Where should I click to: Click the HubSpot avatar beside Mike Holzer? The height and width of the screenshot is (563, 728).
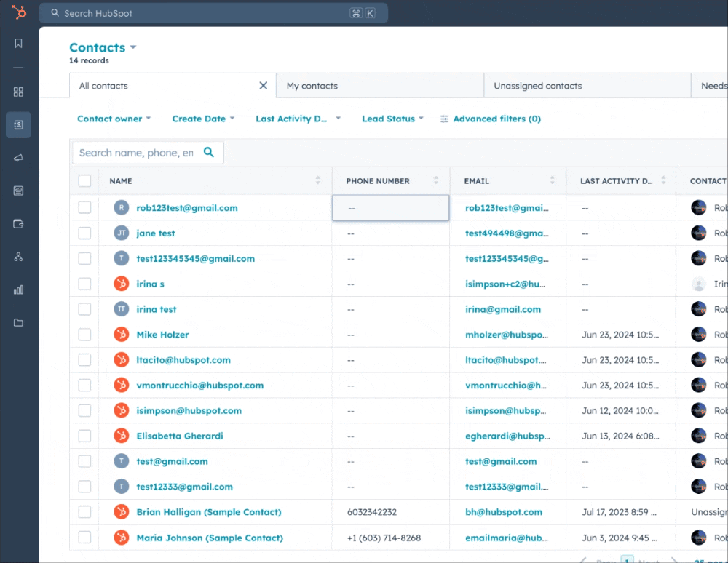(x=122, y=335)
